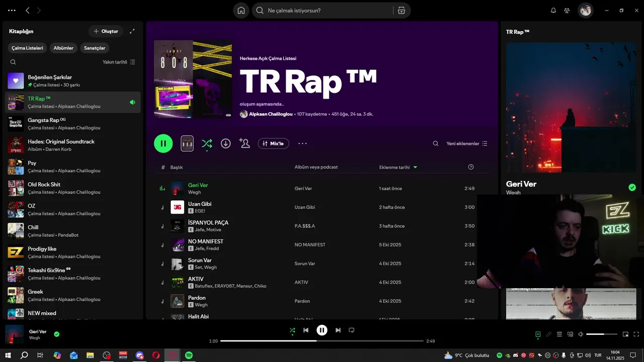
Task: Toggle repeat mode
Action: (352, 330)
